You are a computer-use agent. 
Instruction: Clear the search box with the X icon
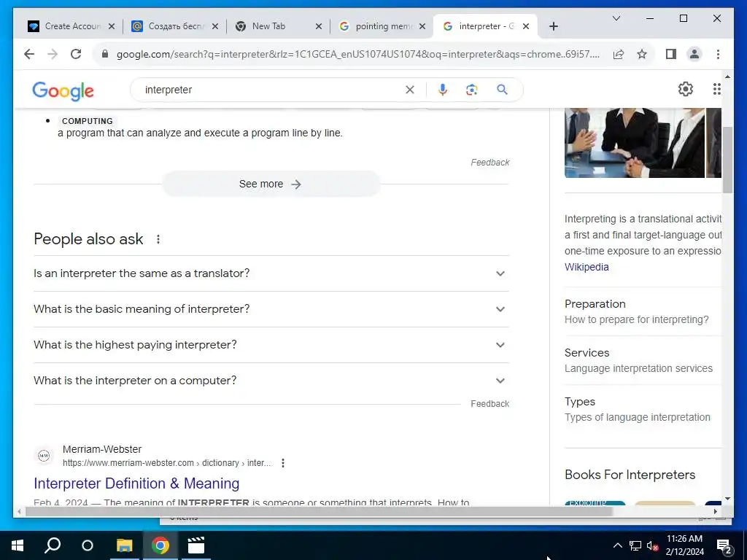410,90
